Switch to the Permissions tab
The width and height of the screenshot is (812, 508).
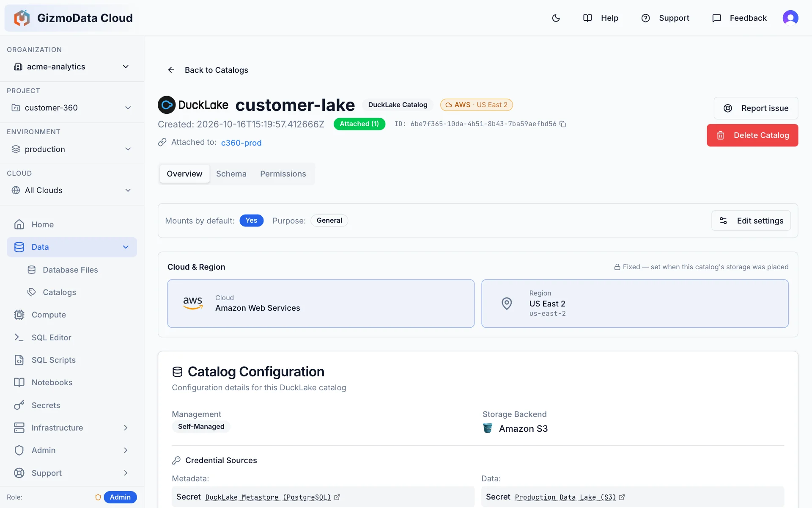coord(283,174)
